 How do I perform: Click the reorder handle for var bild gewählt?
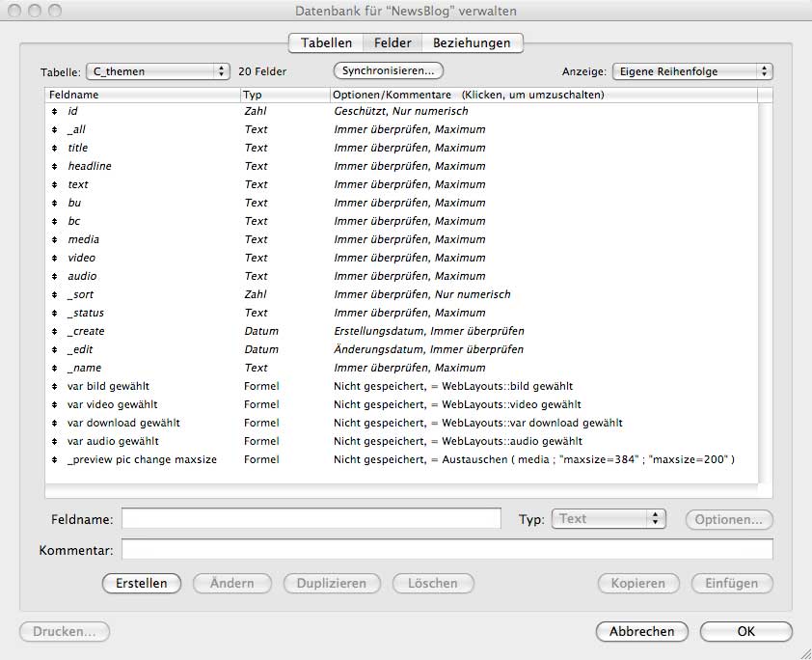(x=55, y=387)
